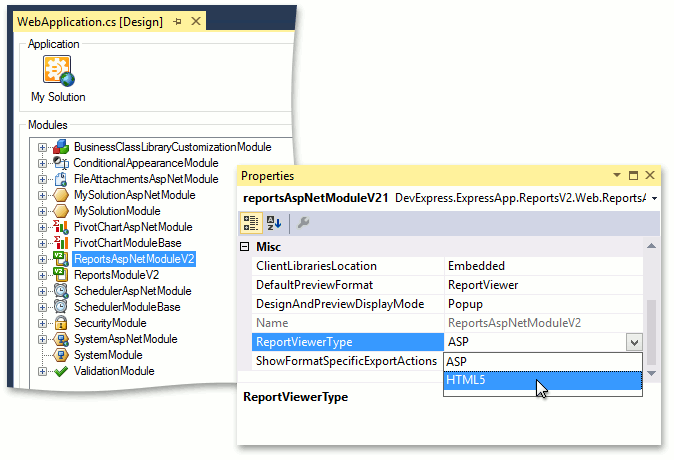Choose HTML5 from the dropdown list

(x=543, y=380)
